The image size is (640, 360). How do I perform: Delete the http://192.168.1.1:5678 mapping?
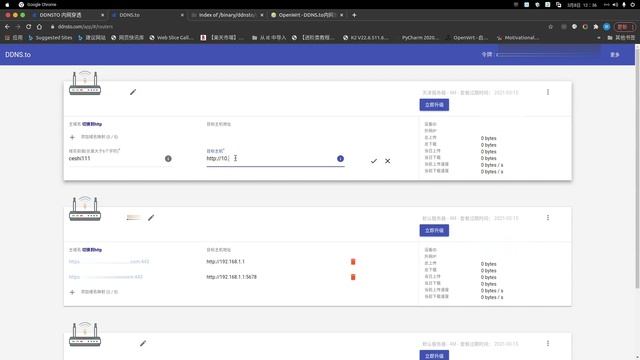(x=353, y=277)
